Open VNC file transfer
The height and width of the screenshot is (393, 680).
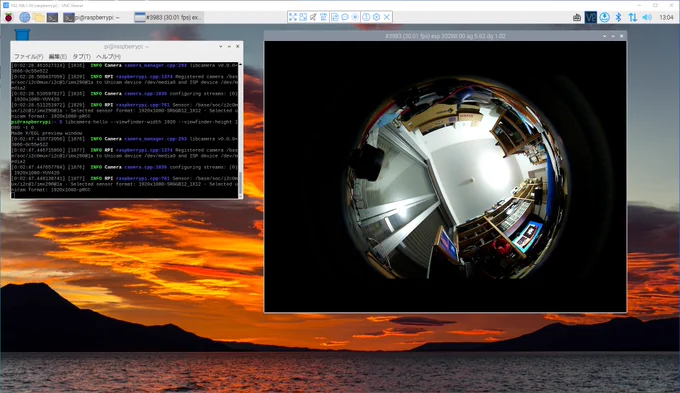click(334, 17)
